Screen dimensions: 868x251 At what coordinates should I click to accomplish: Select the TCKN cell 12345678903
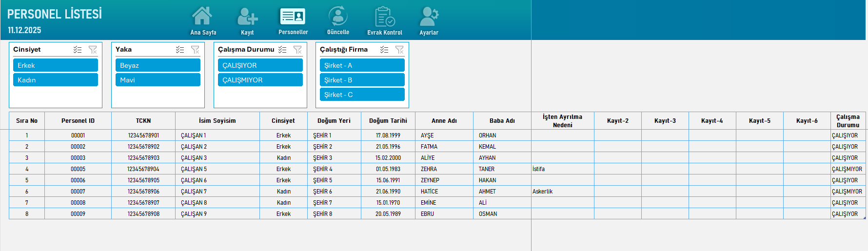(x=143, y=158)
